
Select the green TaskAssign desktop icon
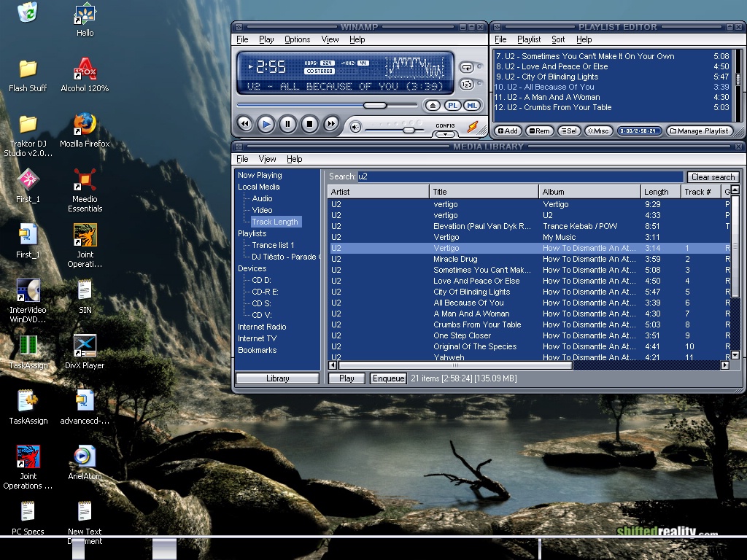(28, 352)
